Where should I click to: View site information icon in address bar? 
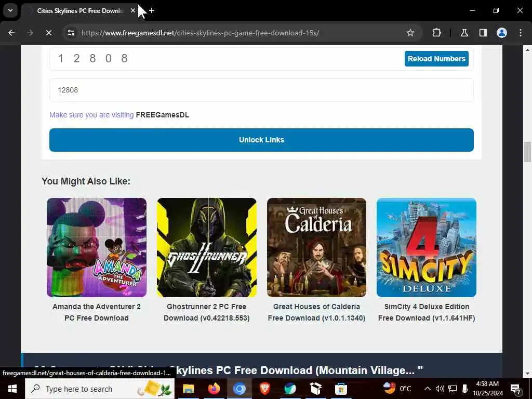[x=71, y=33]
